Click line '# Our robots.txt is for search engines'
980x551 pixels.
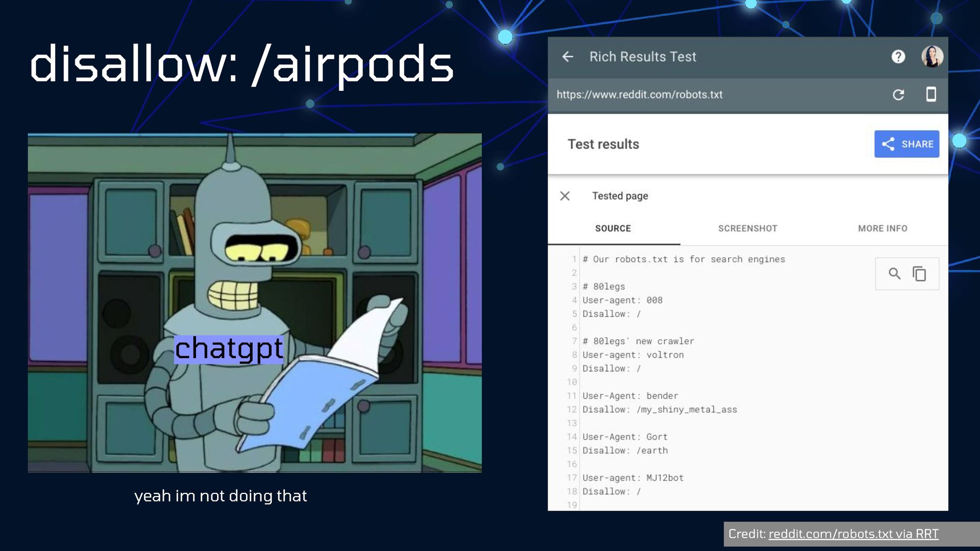click(683, 259)
